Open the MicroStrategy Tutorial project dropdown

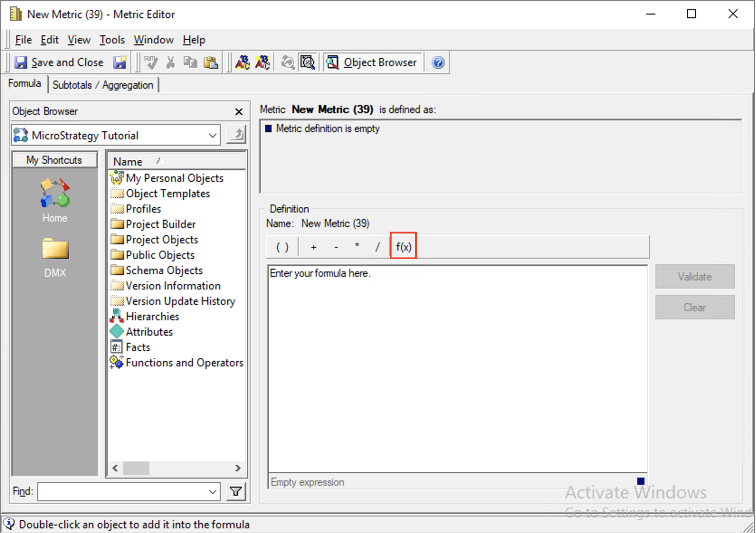click(x=212, y=135)
